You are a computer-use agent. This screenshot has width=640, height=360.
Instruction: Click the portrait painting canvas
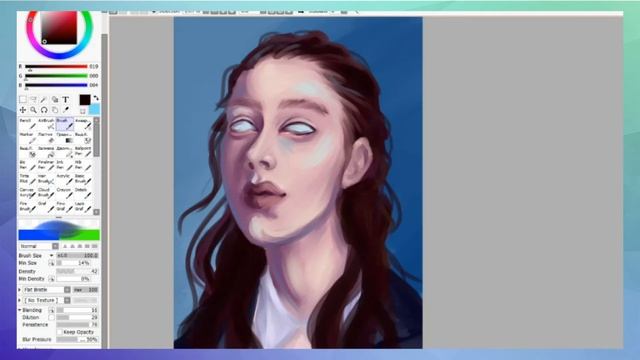click(298, 182)
